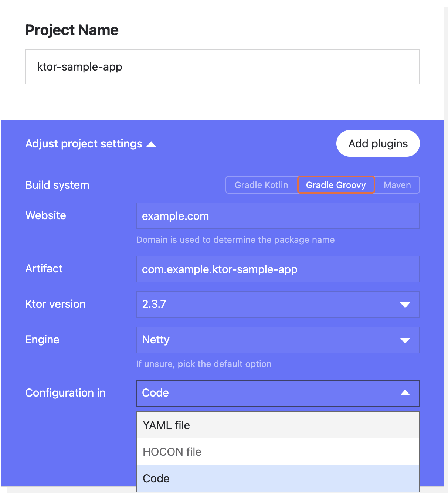Click the Build system label
The image size is (448, 493).
tap(57, 185)
